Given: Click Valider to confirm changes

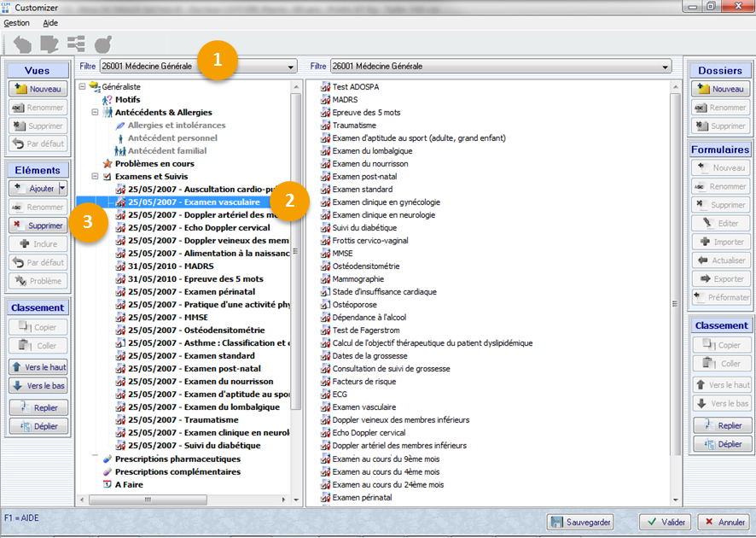Looking at the screenshot, I should [665, 522].
